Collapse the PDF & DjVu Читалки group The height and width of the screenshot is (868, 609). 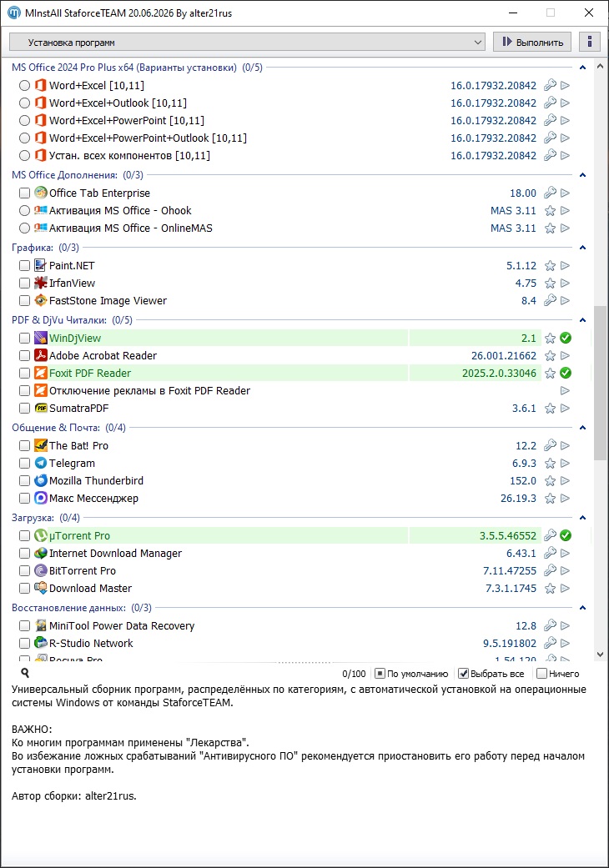pos(582,320)
